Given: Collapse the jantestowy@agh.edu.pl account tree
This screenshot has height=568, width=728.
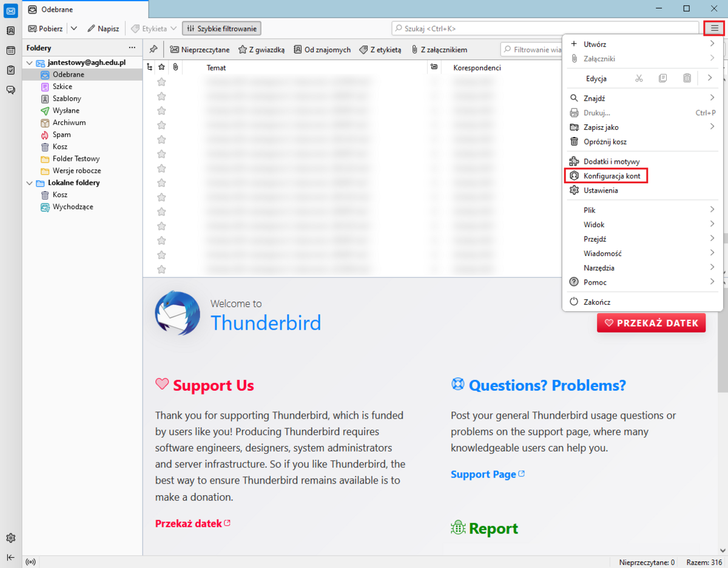Looking at the screenshot, I should 29,63.
